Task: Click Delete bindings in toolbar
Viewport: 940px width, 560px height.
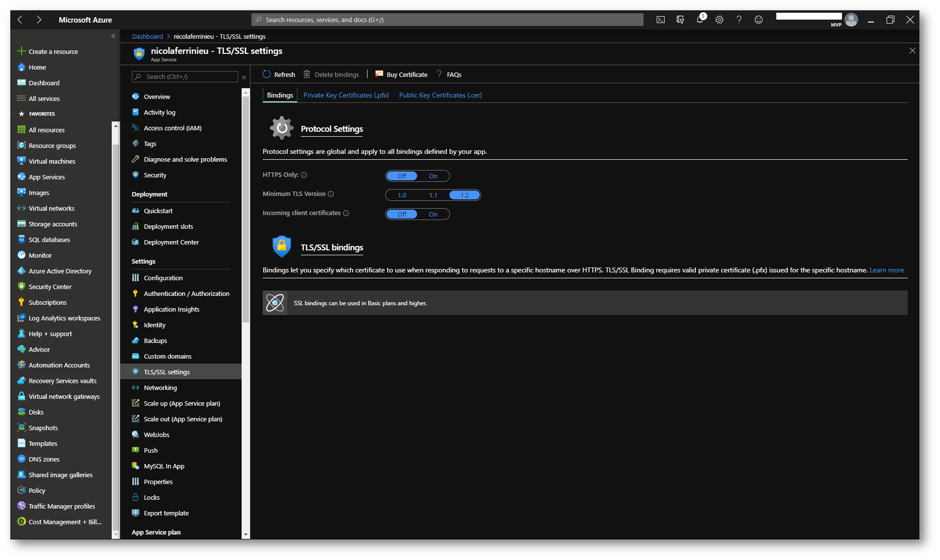Action: 331,74
